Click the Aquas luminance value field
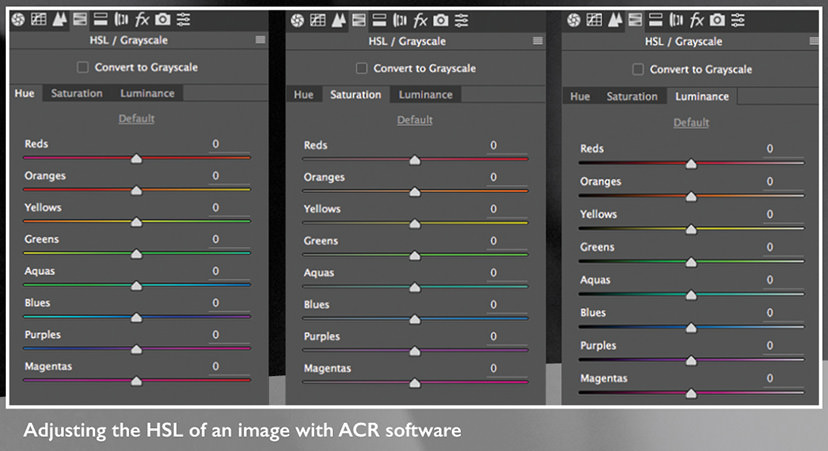828x451 pixels. (783, 280)
